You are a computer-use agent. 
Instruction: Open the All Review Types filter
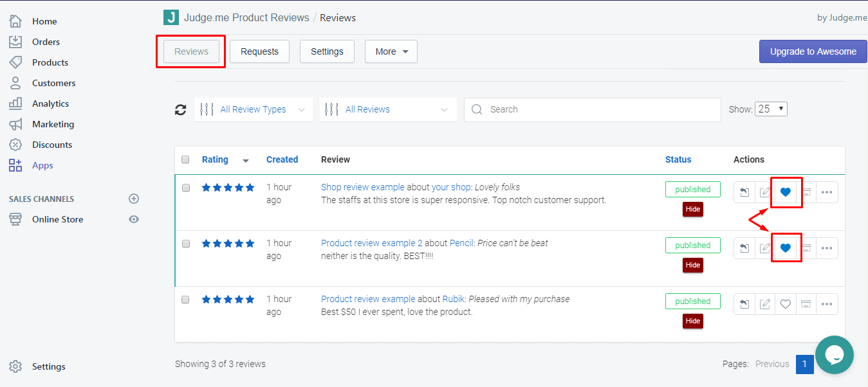click(254, 109)
